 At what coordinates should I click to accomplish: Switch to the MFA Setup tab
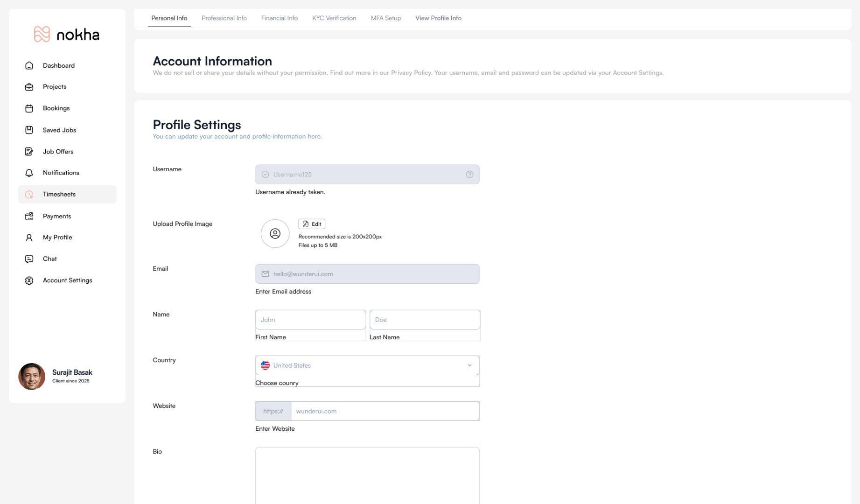tap(385, 18)
